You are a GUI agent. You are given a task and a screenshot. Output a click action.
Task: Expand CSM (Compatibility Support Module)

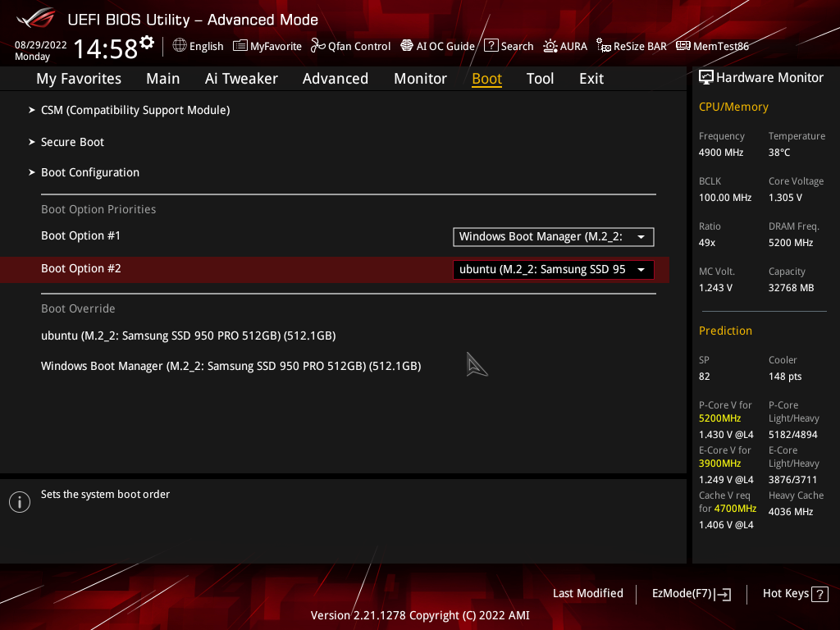pos(135,110)
